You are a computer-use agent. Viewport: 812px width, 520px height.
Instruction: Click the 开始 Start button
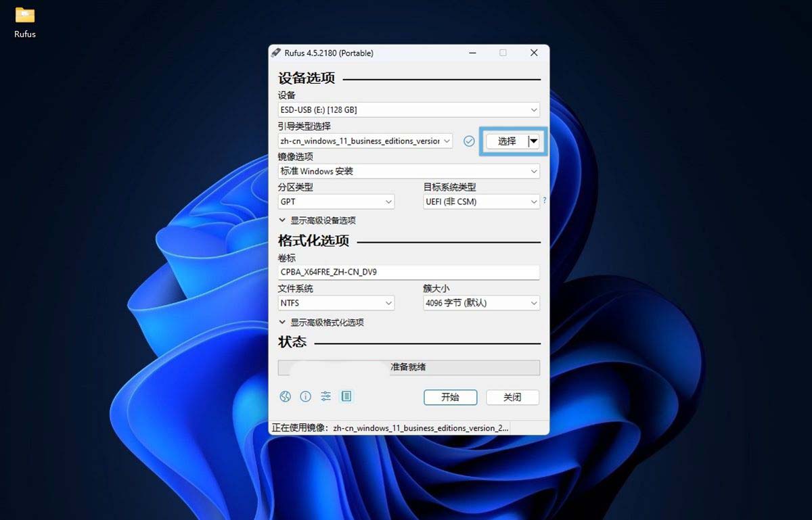450,397
